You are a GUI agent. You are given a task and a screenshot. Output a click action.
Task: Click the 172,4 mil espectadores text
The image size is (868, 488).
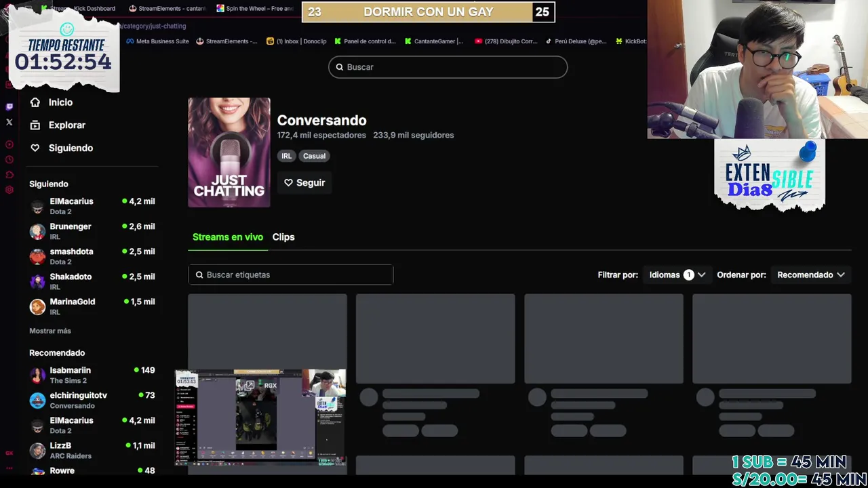click(321, 135)
